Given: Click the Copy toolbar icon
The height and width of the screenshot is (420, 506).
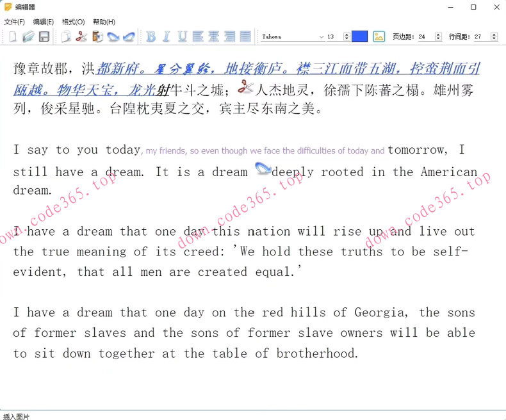Looking at the screenshot, I should 66,36.
